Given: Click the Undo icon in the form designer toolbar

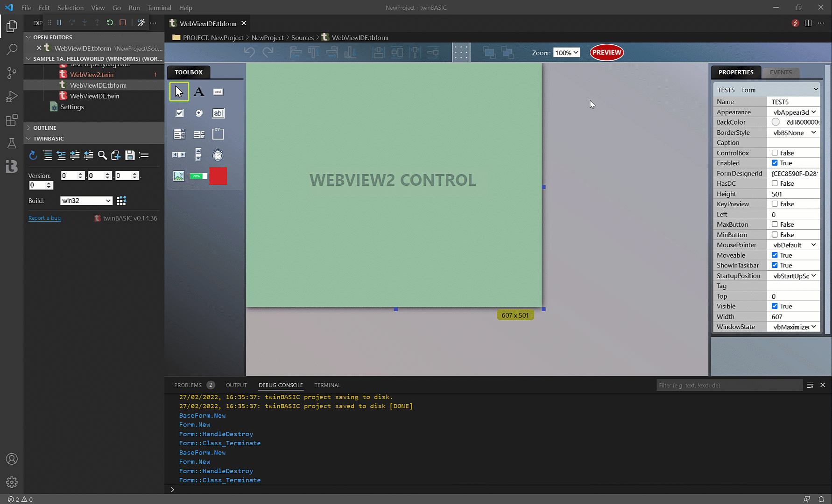Looking at the screenshot, I should point(250,52).
